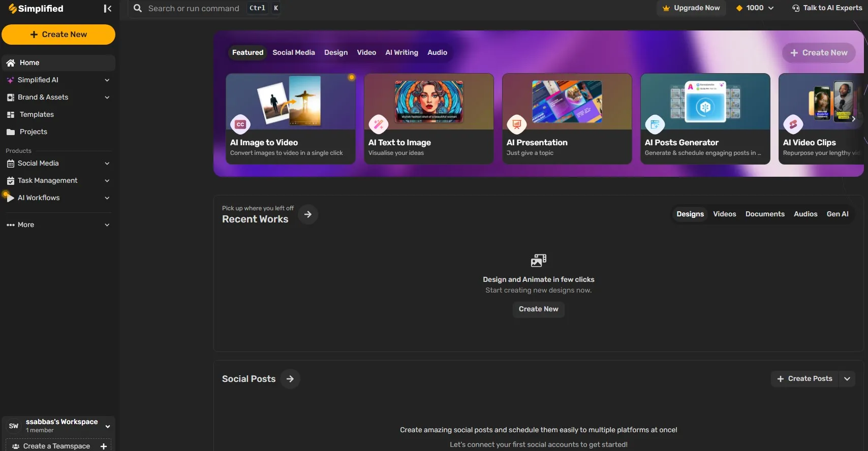
Task: Click the Home house icon
Action: pyautogui.click(x=11, y=63)
